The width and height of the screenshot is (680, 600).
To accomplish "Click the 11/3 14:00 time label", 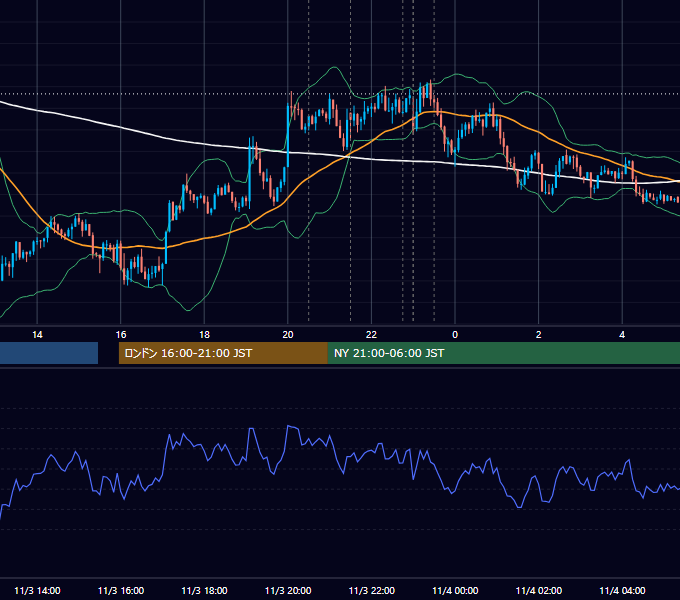I will [x=37, y=590].
